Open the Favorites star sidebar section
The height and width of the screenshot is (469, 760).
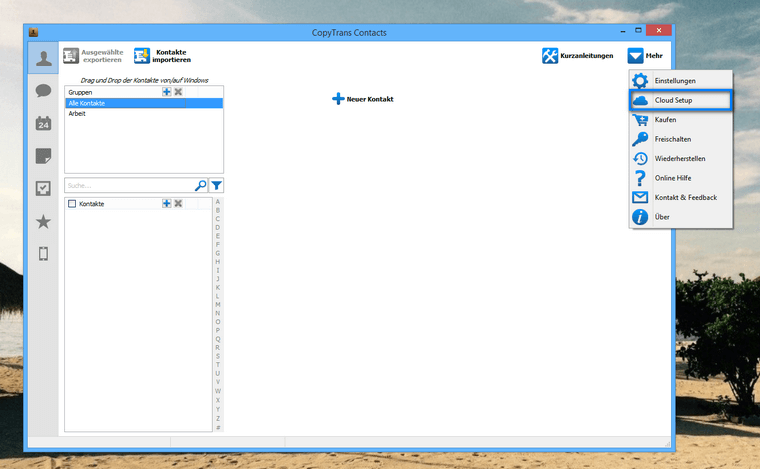click(x=43, y=221)
